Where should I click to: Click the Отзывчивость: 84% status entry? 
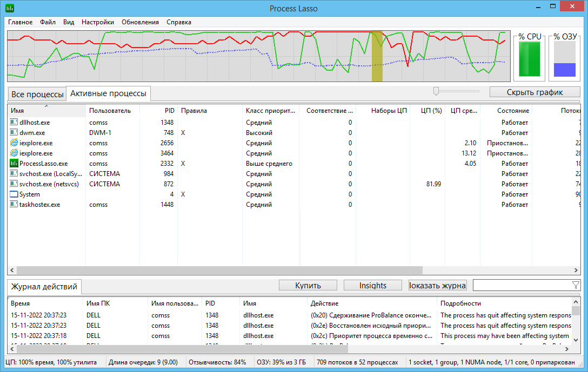(x=217, y=362)
